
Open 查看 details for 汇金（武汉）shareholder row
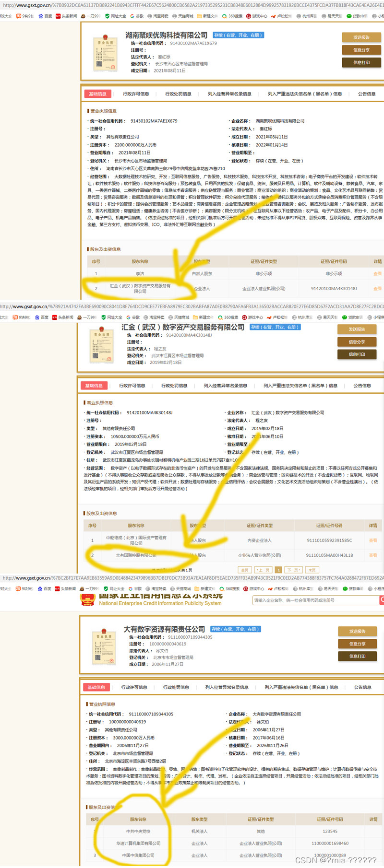378,289
